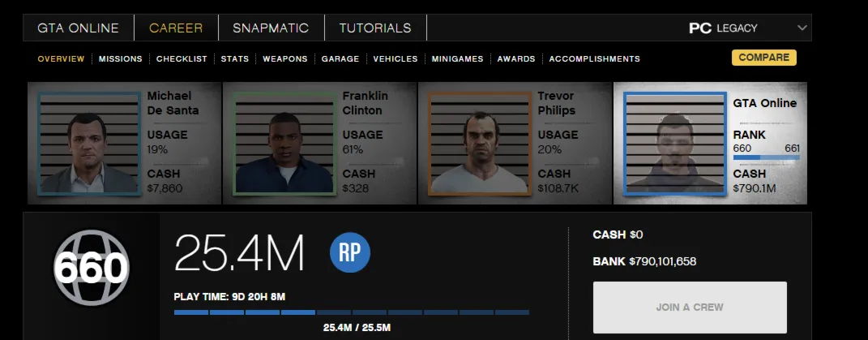Select Michael De Santa mugshot
868x340 pixels.
click(x=89, y=144)
